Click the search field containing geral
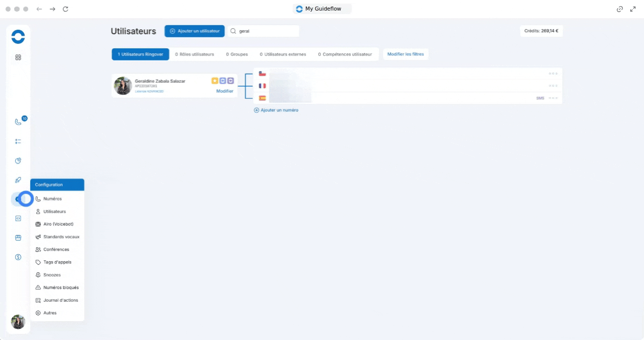 click(x=263, y=31)
